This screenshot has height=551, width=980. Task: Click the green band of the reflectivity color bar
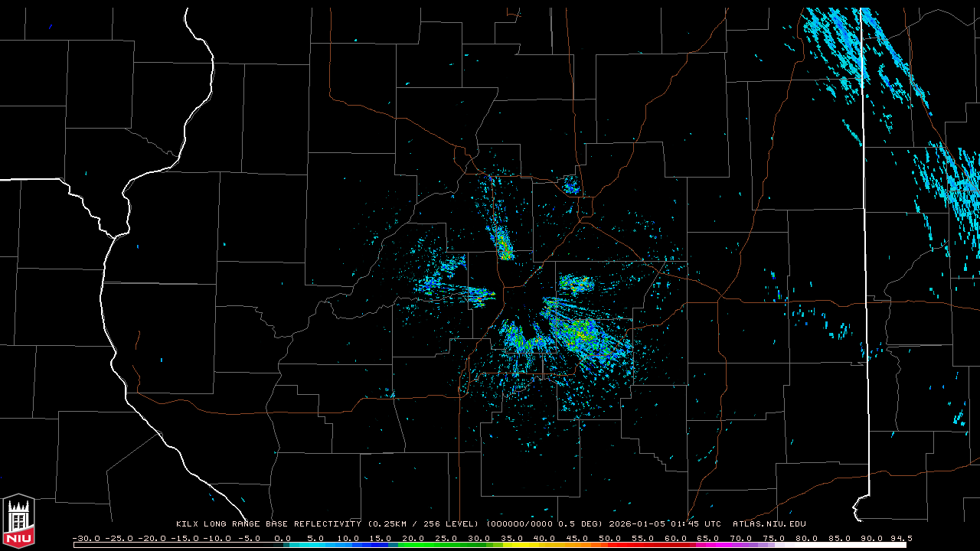pyautogui.click(x=444, y=545)
